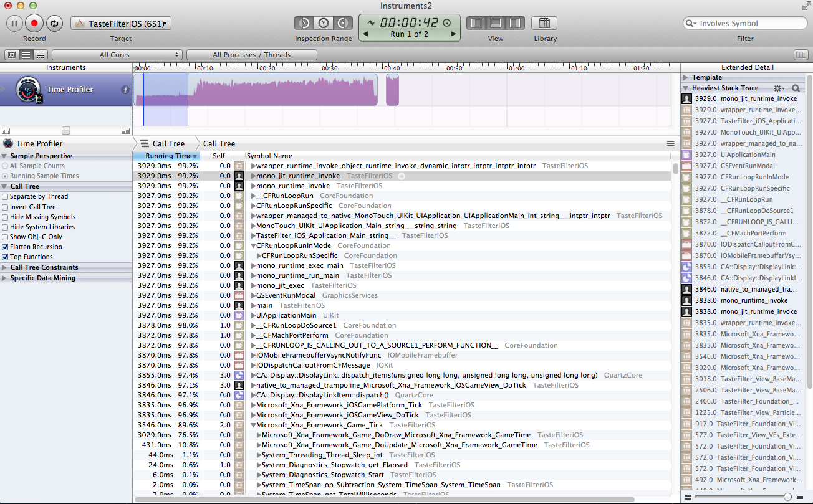Sort by Running Time column header
The height and width of the screenshot is (504, 813).
[166, 156]
